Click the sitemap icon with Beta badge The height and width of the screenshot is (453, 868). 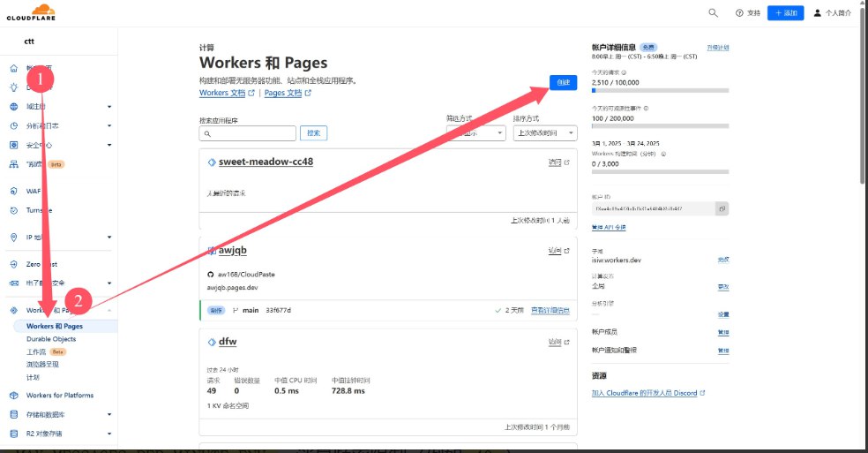[14, 164]
